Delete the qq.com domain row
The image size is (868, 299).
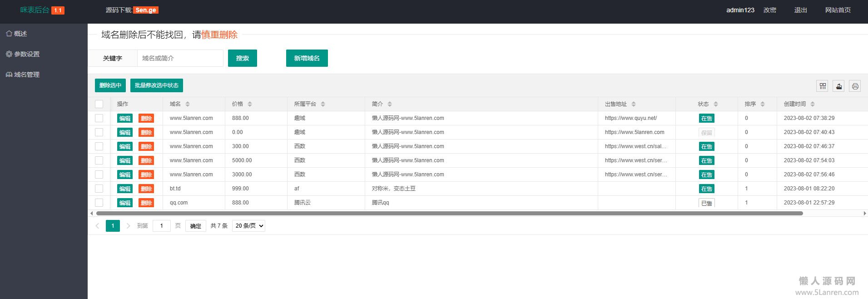(146, 203)
